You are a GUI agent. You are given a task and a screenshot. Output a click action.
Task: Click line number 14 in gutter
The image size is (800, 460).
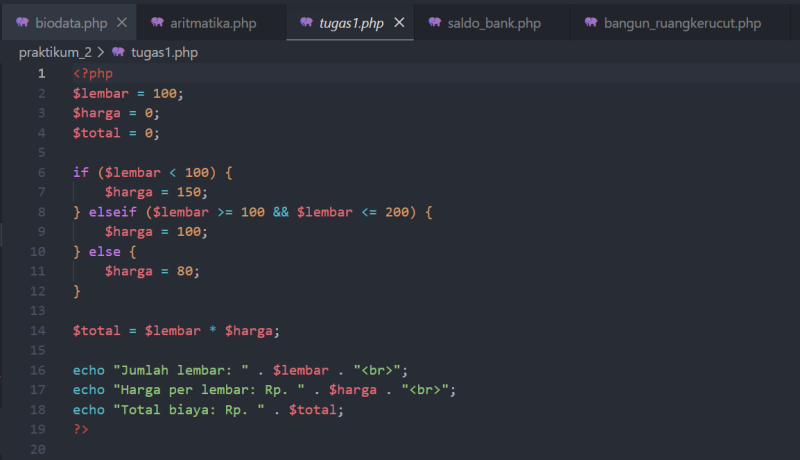tap(38, 330)
